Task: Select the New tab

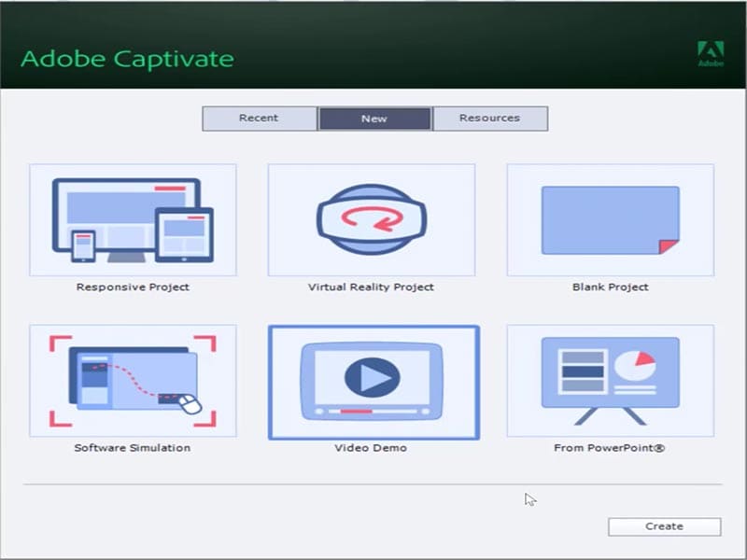Action: pos(373,119)
